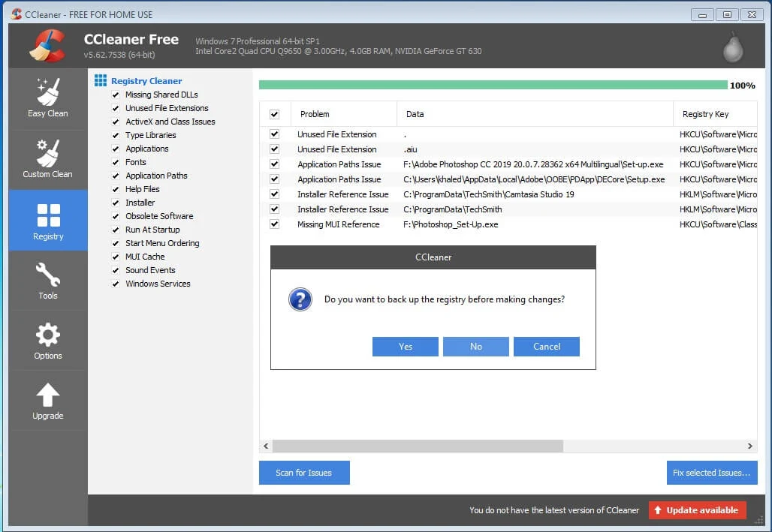This screenshot has width=772, height=532.
Task: Click the Camtasia Studio 19 path cell
Action: 489,194
